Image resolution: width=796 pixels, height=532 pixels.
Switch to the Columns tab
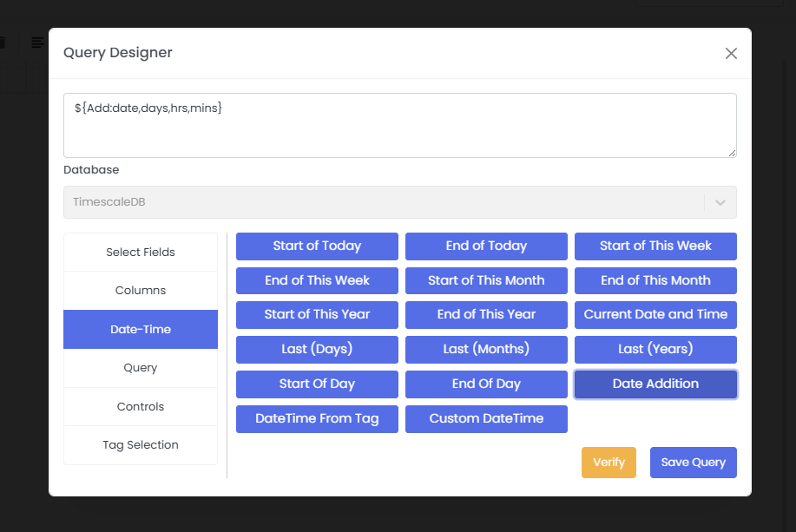[141, 291]
